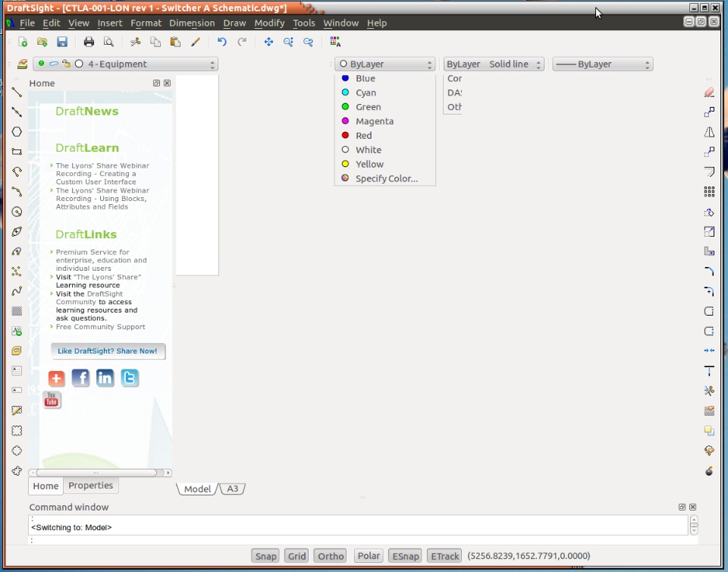Screen dimensions: 728x572
Task: Open Print Preview from the toolbar
Action: [x=108, y=42]
